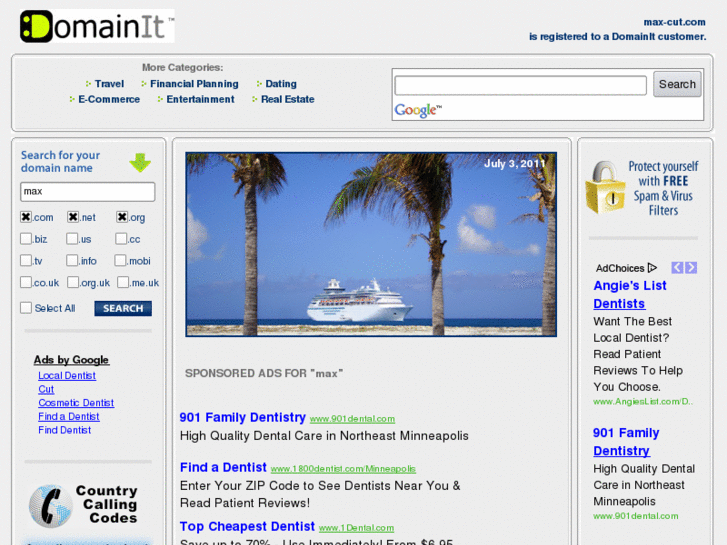Uncheck the .net checkbox
The image size is (727, 545).
[x=73, y=217]
